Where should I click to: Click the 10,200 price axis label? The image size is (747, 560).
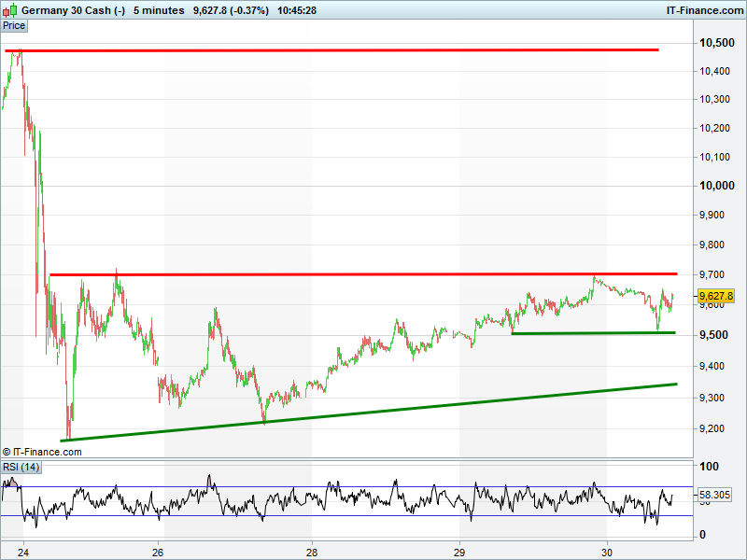(x=714, y=128)
